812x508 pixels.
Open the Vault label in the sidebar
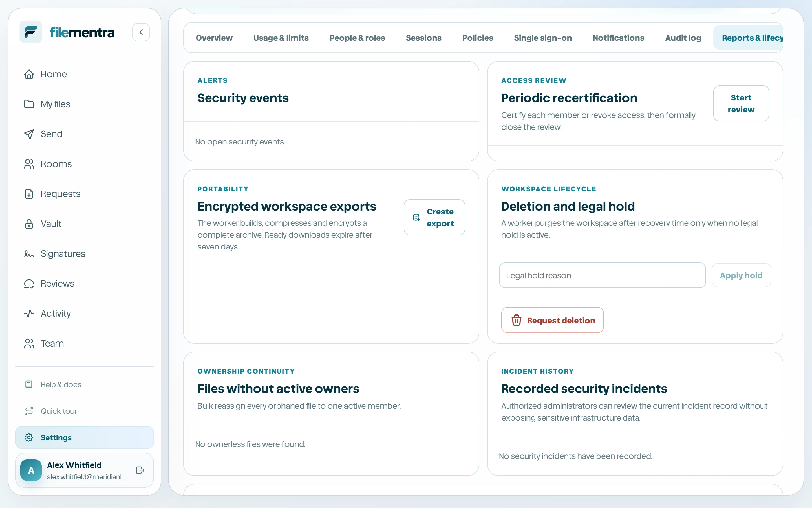tap(51, 224)
